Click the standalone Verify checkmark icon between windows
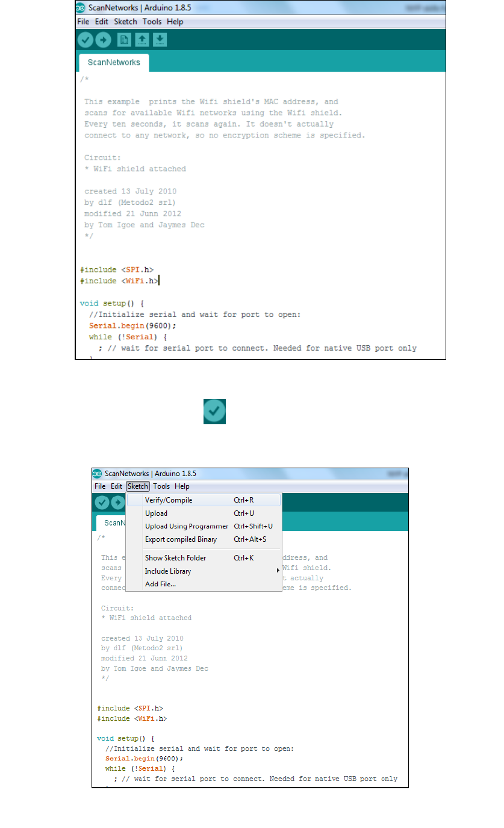The image size is (504, 828). point(214,413)
